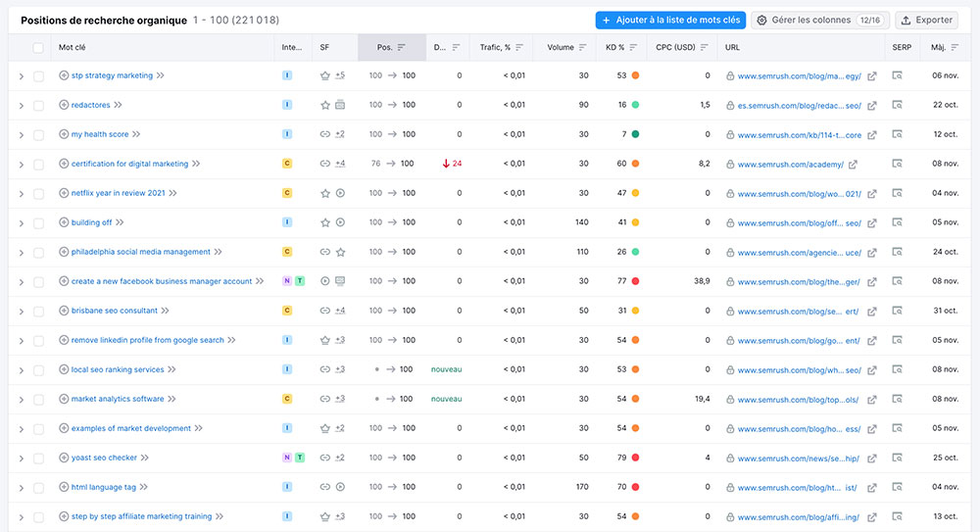Viewport: 980px width, 532px height.
Task: Click the SERP column header
Action: 902,47
